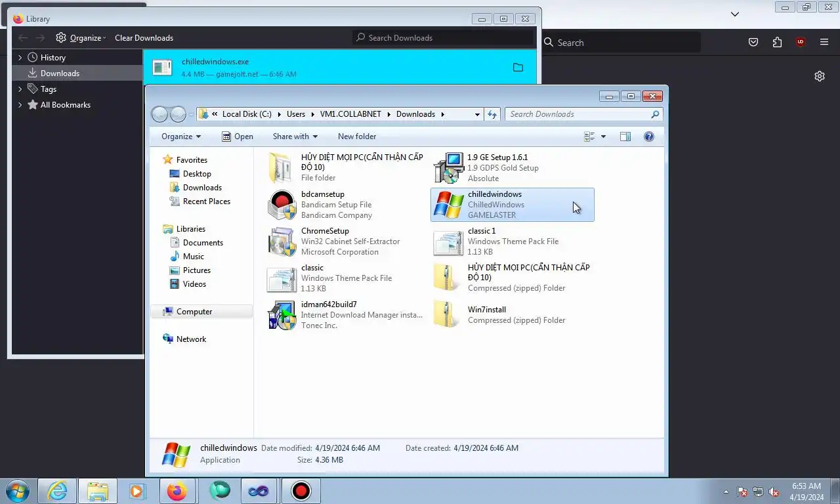Click the network status tray icon
Screen dimensions: 840x504
point(758,492)
